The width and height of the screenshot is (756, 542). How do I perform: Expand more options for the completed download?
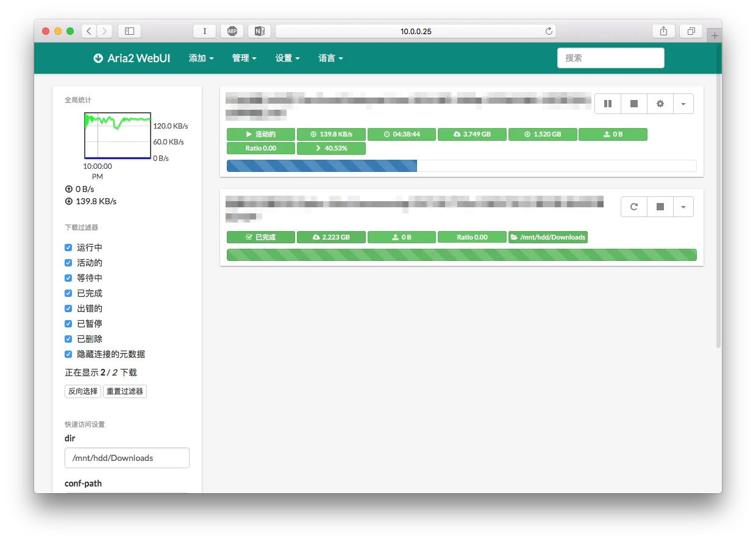click(683, 207)
